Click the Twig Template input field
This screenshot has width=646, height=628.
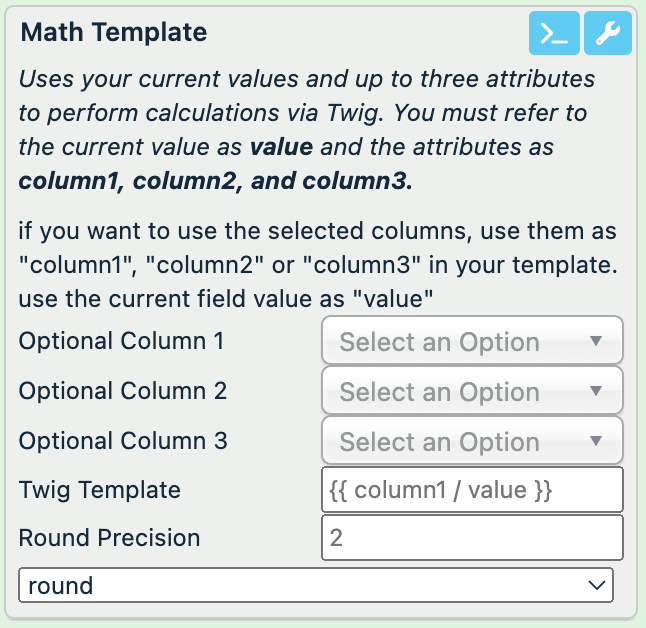472,490
